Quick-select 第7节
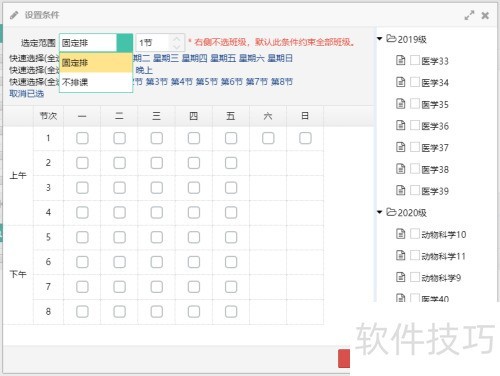500x376 pixels. (257, 82)
